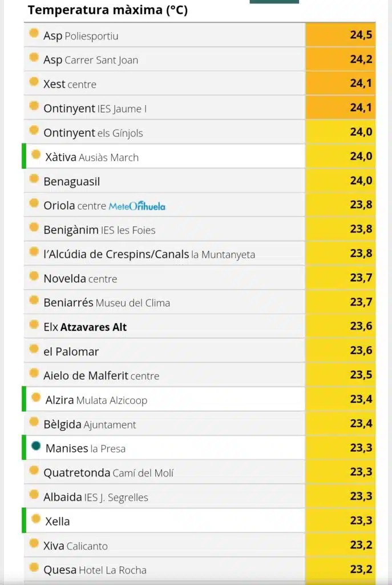Click the status dot beside Xàtiva Ausiàs March

tap(36, 154)
